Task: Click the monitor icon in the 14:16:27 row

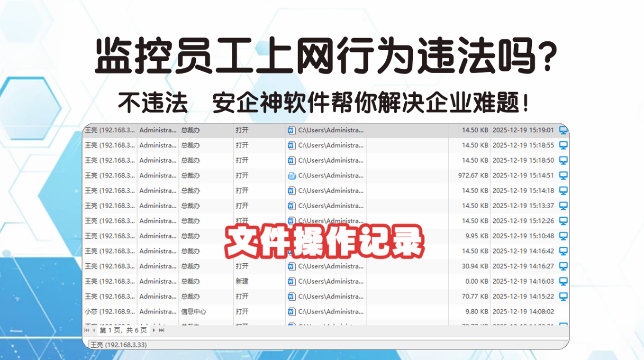Action: tap(563, 266)
